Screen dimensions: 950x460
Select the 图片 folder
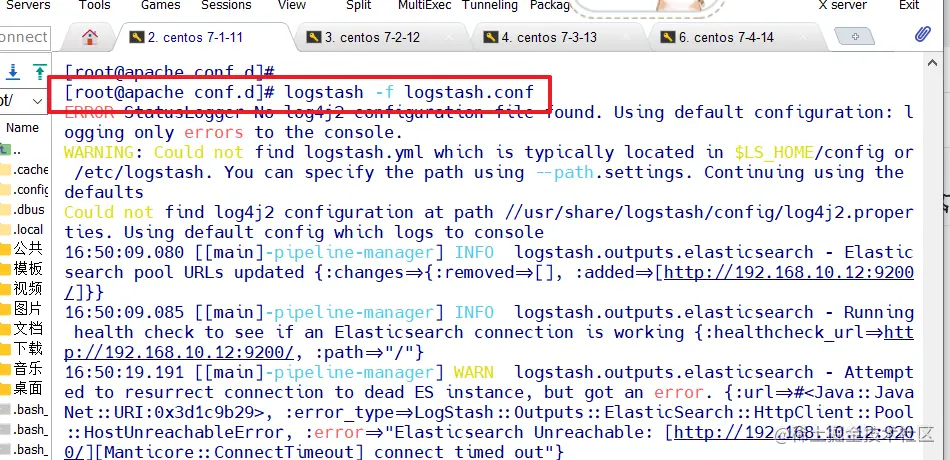pos(22,308)
